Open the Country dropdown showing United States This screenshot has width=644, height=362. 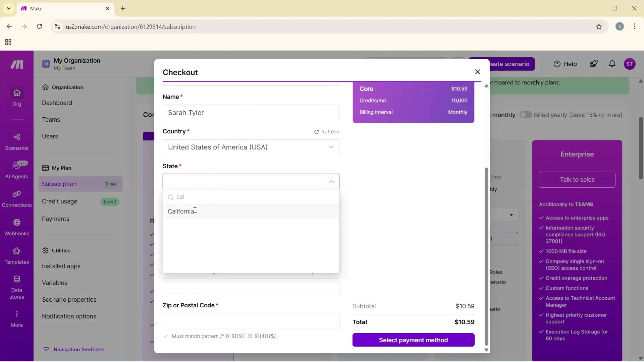[x=251, y=147]
